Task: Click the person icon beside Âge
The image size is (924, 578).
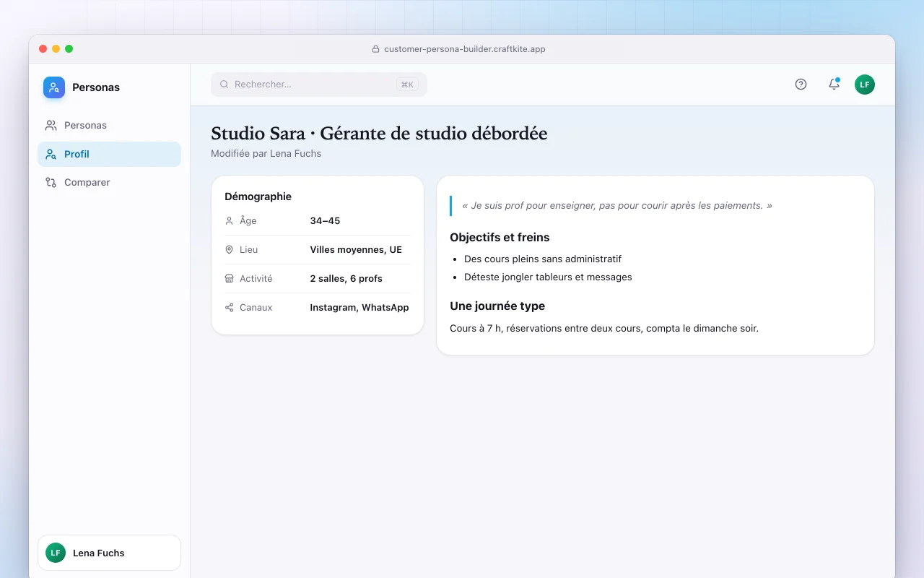Action: point(230,221)
